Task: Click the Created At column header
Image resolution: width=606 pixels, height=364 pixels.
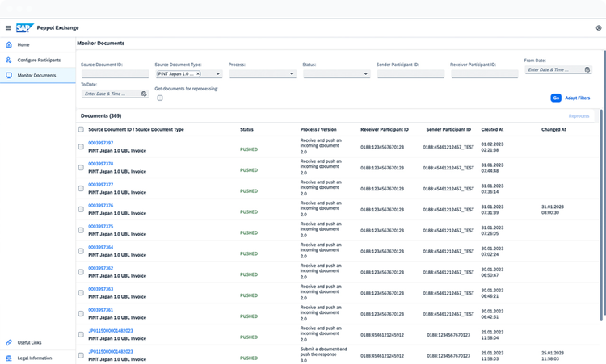Action: pyautogui.click(x=492, y=129)
